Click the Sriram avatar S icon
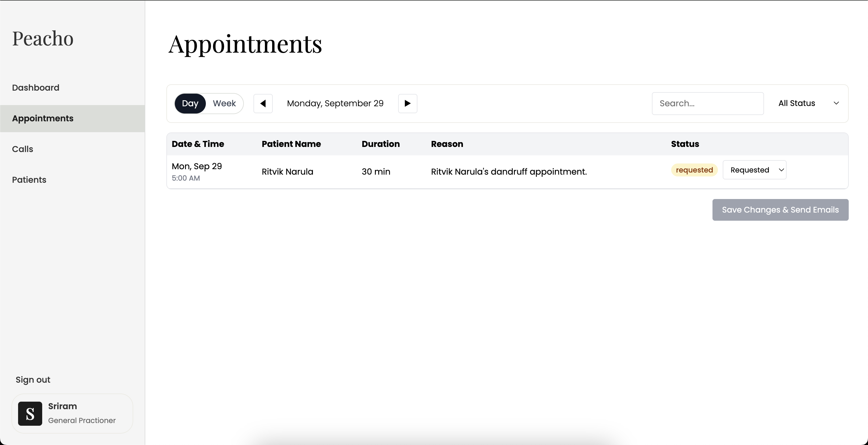Screen dimensions: 868x445 pos(30,413)
